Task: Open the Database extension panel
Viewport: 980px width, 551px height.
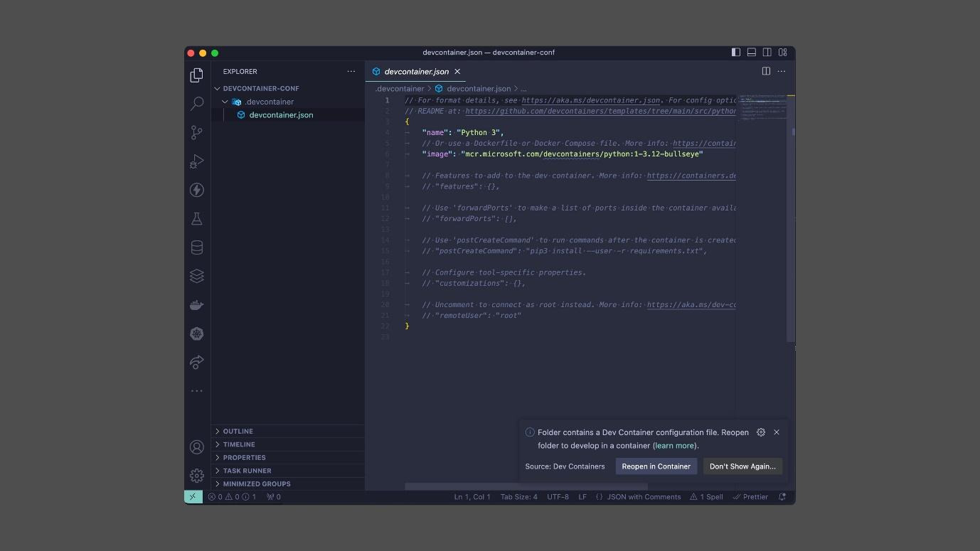Action: click(196, 247)
